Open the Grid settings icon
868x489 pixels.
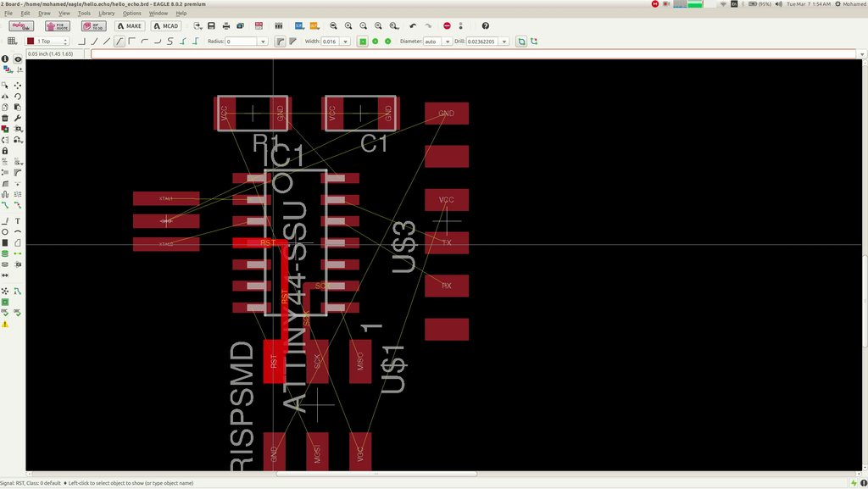(x=12, y=41)
